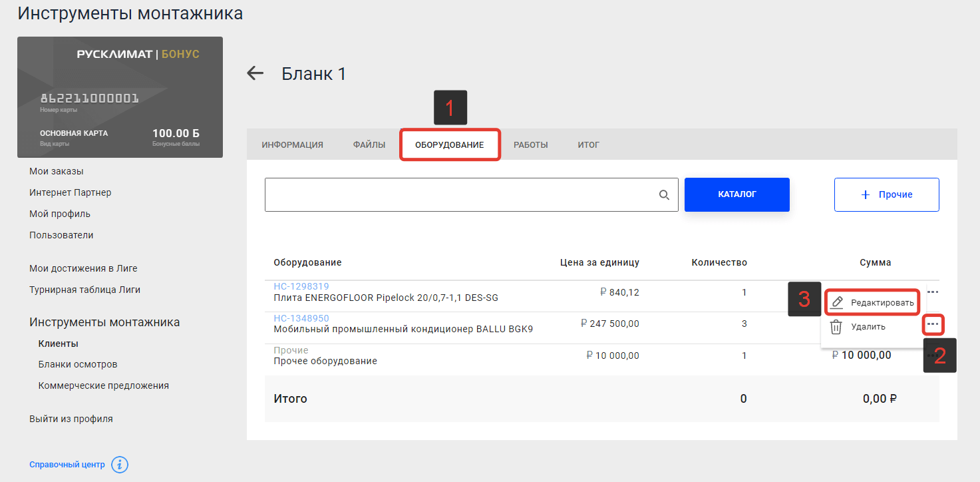Open Мои достижения в Лиге
This screenshot has width=980, height=482.
click(83, 268)
